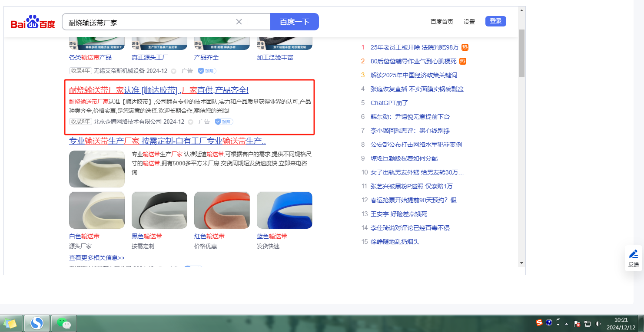Click the page scrollbar up arrow
The image size is (644, 332).
[x=521, y=10]
